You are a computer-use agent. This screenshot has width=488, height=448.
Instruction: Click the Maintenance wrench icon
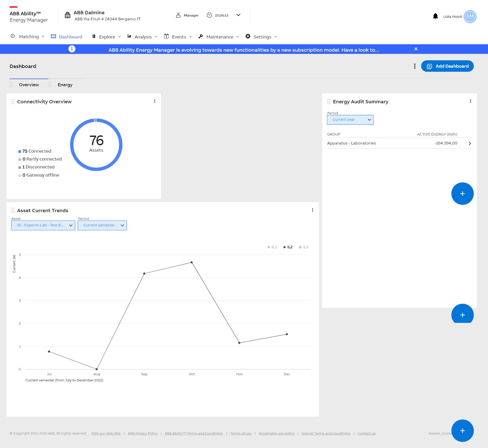201,36
